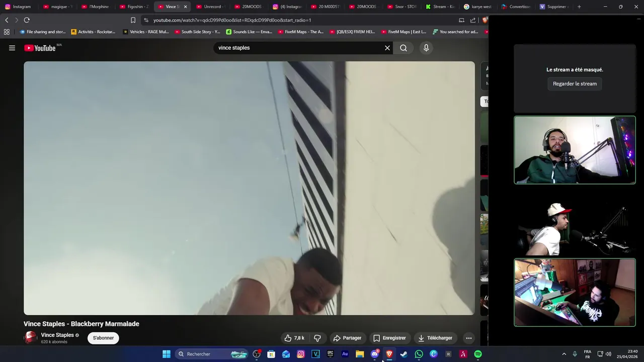This screenshot has width=644, height=362.
Task: Go to the YouTube home logo
Action: (40, 48)
